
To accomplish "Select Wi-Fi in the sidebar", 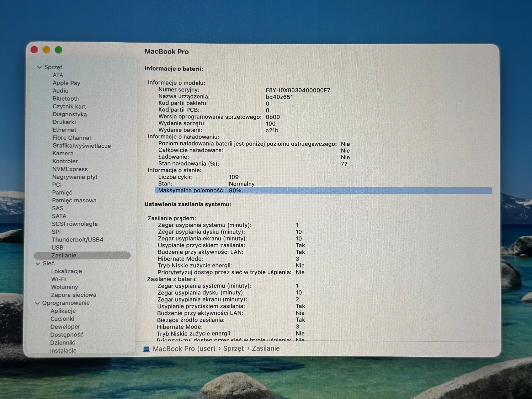I will [58, 279].
